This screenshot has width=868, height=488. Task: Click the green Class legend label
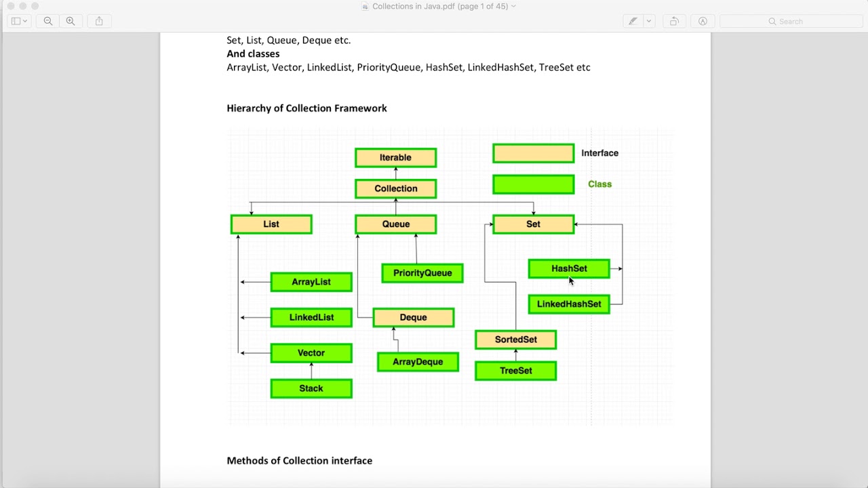[600, 184]
